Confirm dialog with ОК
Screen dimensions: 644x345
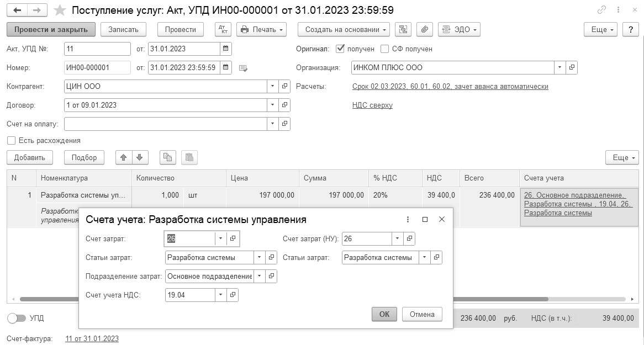384,314
